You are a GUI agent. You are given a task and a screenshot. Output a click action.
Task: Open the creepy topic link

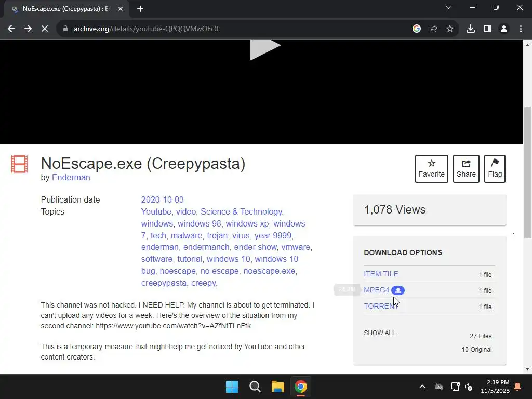(x=204, y=283)
